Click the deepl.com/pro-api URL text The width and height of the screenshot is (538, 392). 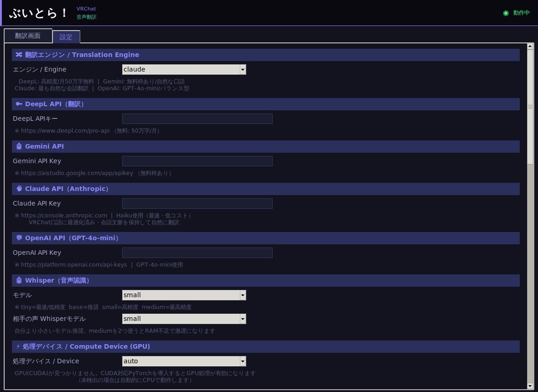(x=65, y=130)
